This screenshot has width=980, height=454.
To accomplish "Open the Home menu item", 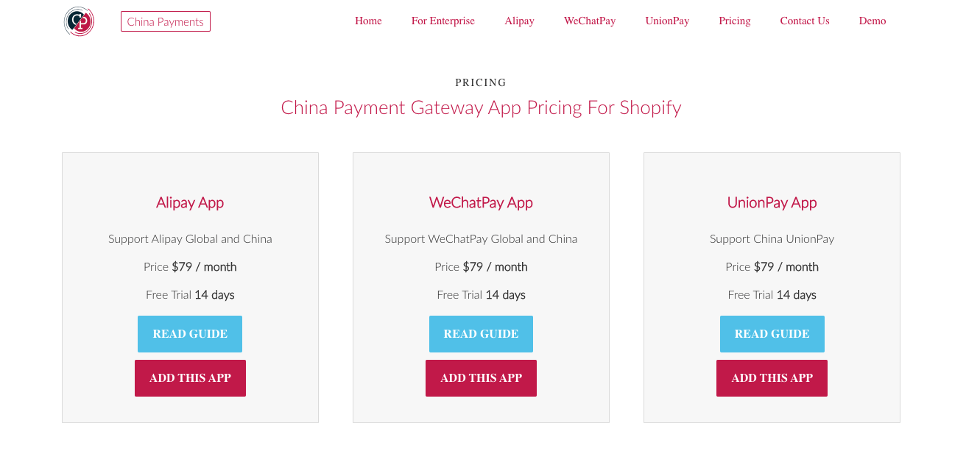I will pyautogui.click(x=368, y=21).
